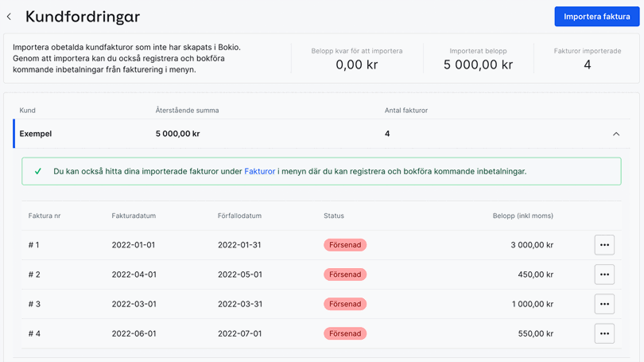This screenshot has height=362, width=644.
Task: Select the Försenad badge for invoice #3
Action: (x=345, y=304)
